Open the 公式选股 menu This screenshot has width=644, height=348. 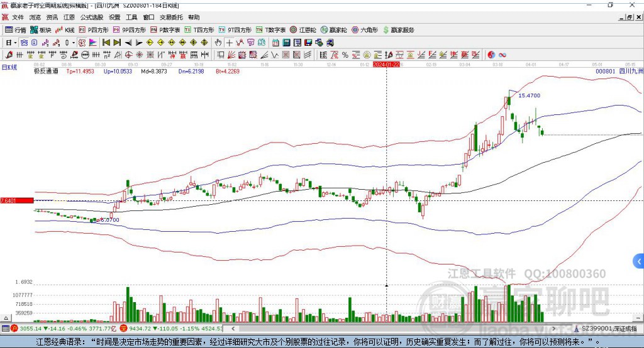[92, 17]
